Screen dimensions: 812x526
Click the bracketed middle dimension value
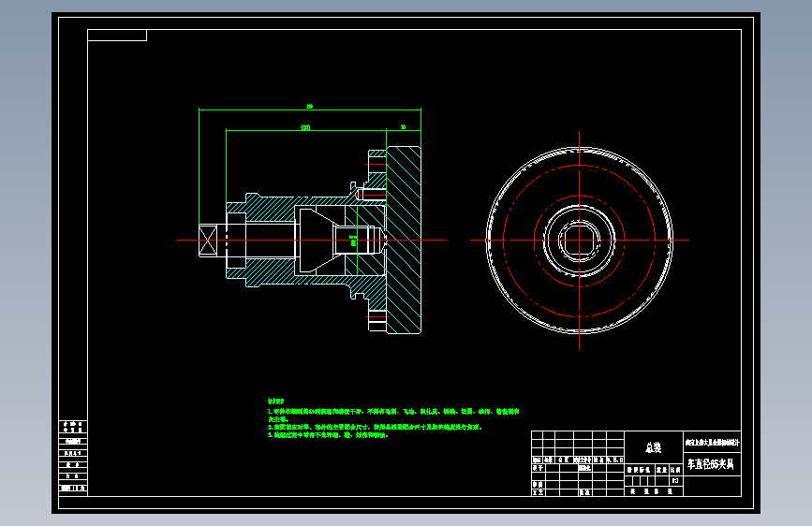305,127
